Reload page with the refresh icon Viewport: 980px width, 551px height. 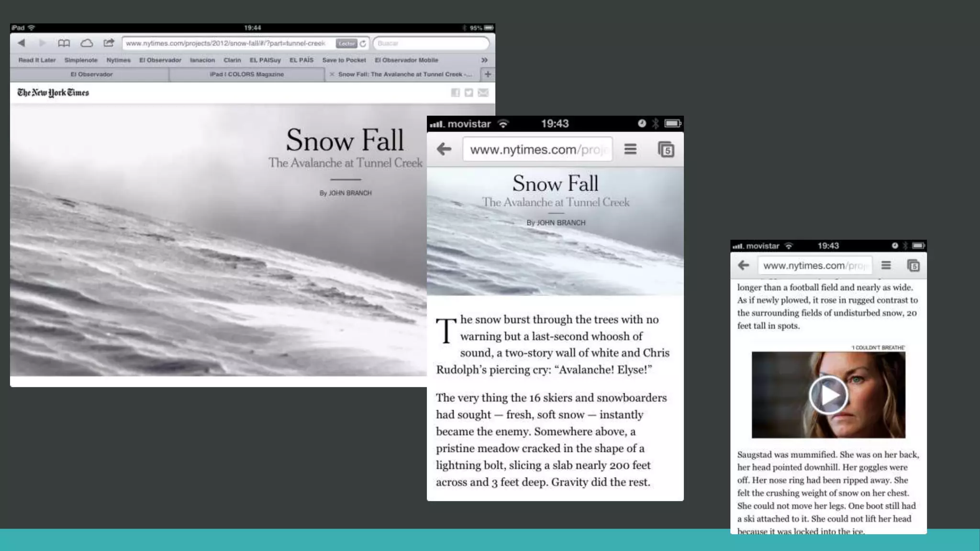(363, 44)
